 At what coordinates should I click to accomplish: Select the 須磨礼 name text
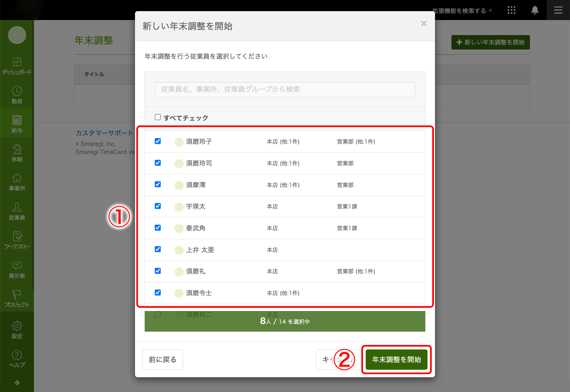coord(196,271)
